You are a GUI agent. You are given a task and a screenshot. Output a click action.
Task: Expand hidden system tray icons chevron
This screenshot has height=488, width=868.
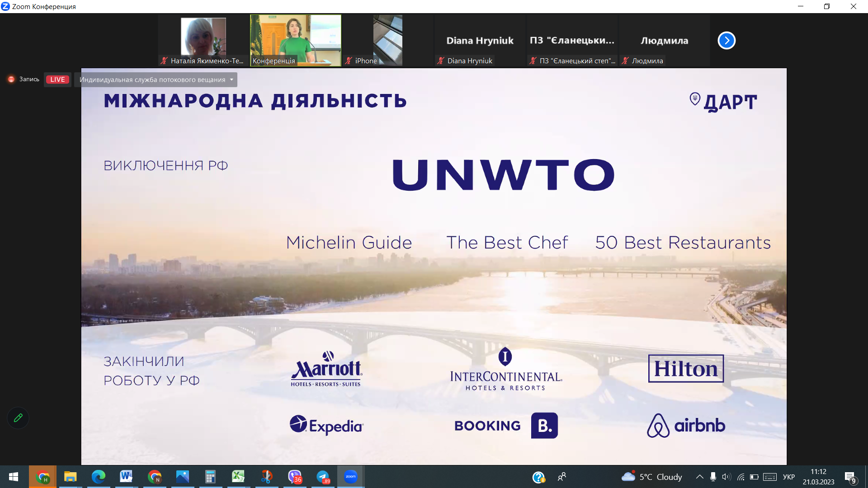(x=699, y=477)
